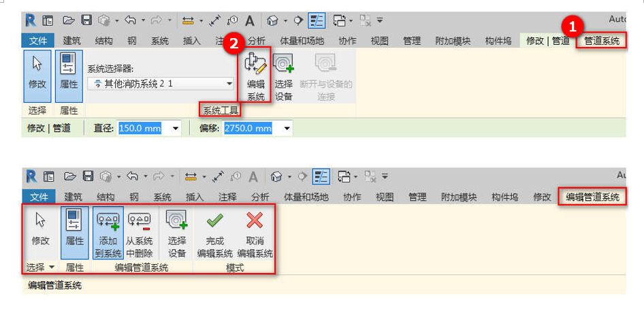The image size is (644, 309).
Task: Click 编辑管道系统 label on options bar
Action: [54, 286]
